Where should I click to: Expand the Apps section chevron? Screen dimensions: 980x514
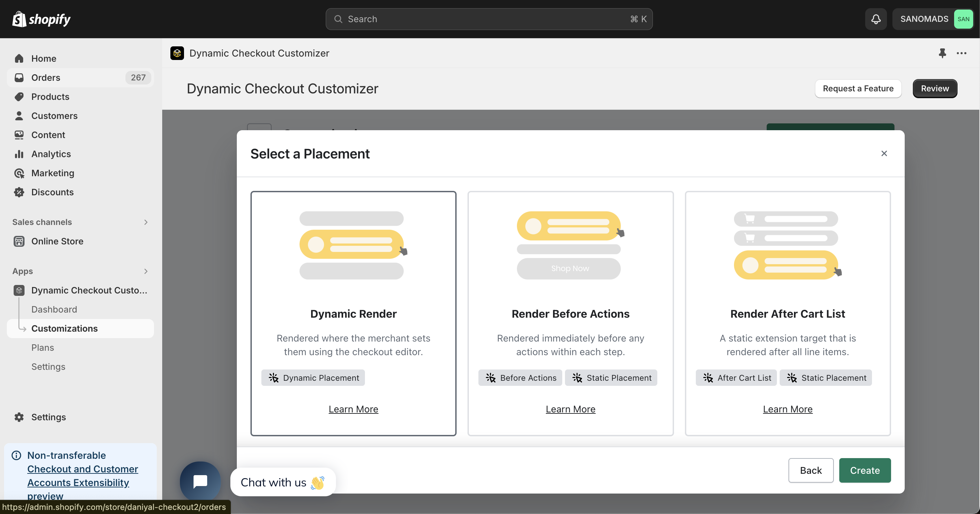tap(146, 271)
